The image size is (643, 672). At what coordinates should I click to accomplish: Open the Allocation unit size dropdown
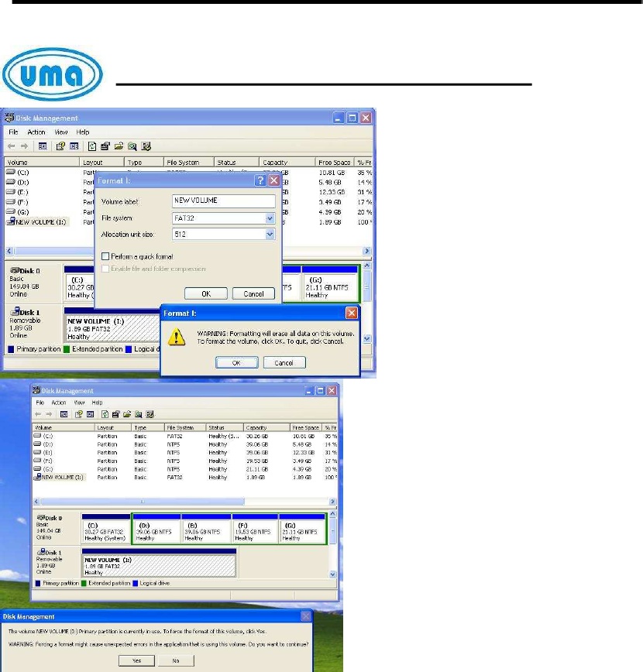click(270, 235)
